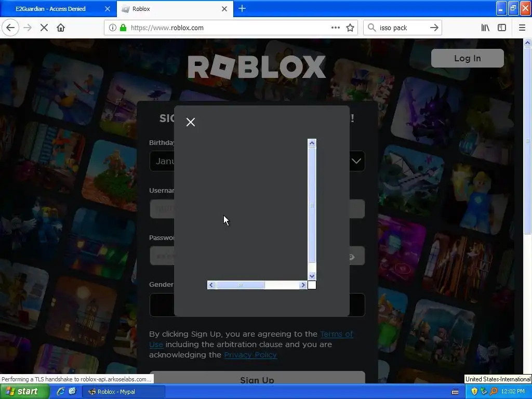The height and width of the screenshot is (399, 532).
Task: Click the dialog's horizontal scrollbar right arrow
Action: [303, 285]
